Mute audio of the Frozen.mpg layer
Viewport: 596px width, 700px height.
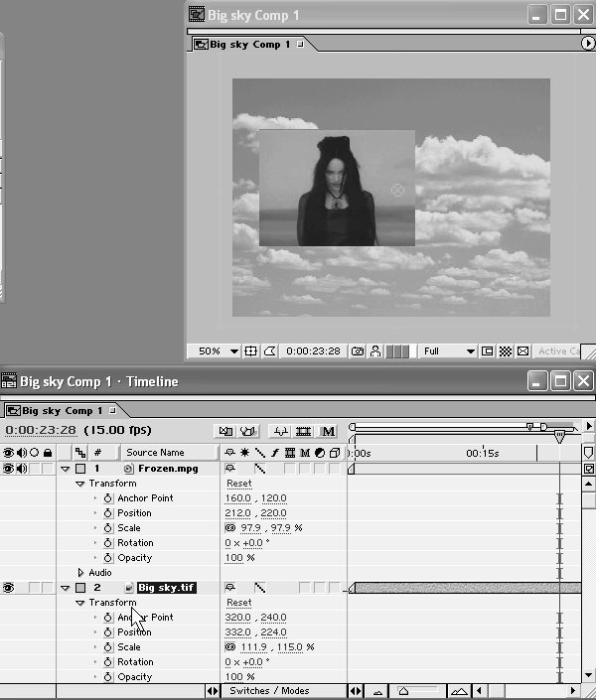click(22, 469)
